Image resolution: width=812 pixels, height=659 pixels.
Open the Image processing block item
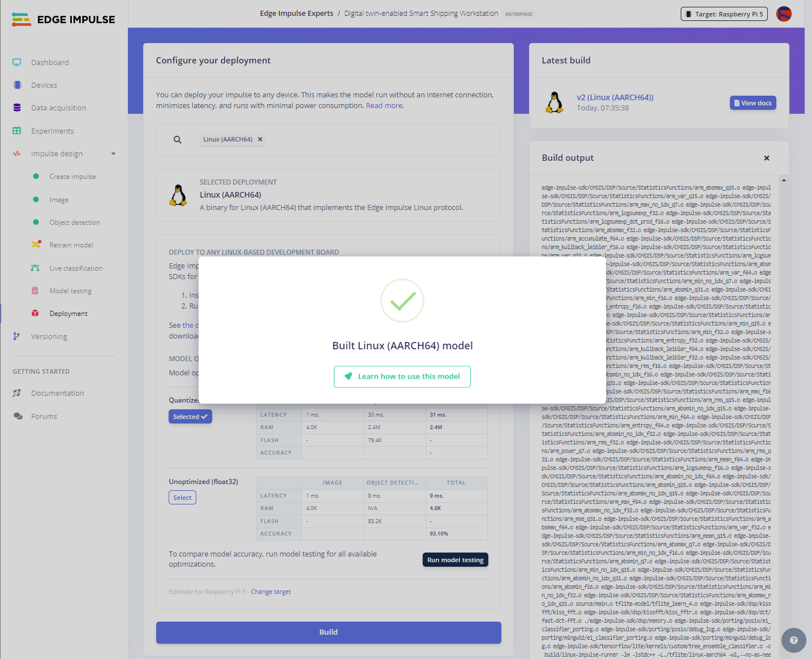59,200
